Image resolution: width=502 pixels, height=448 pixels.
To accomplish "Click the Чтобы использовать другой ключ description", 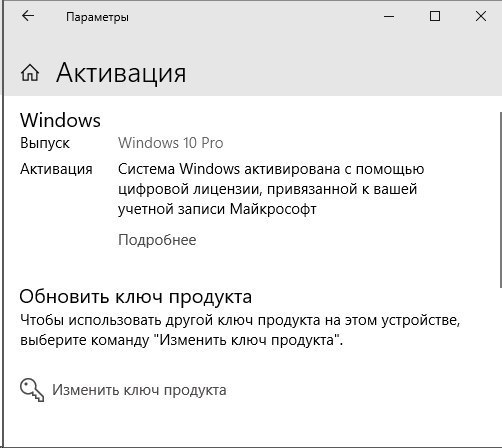I will point(240,330).
